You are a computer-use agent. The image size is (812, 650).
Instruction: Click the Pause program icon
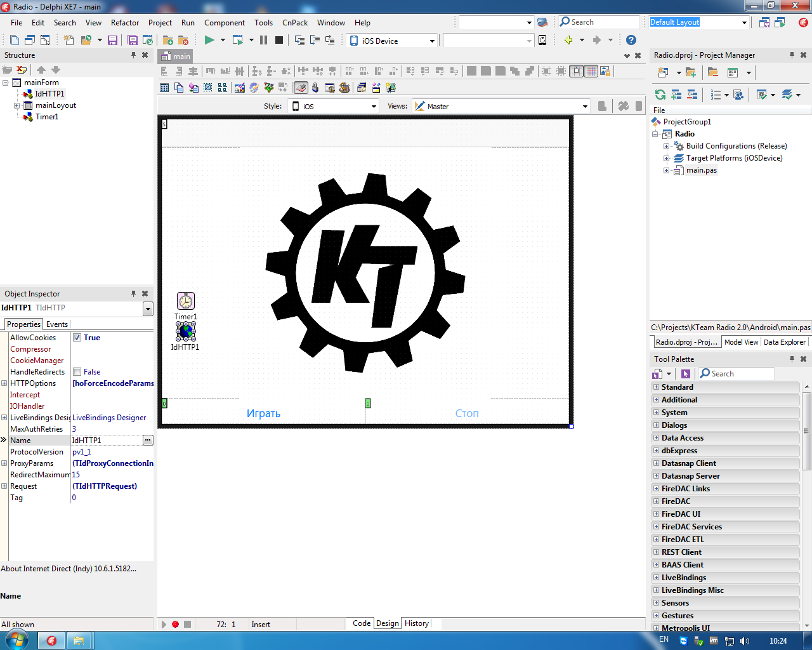263,40
